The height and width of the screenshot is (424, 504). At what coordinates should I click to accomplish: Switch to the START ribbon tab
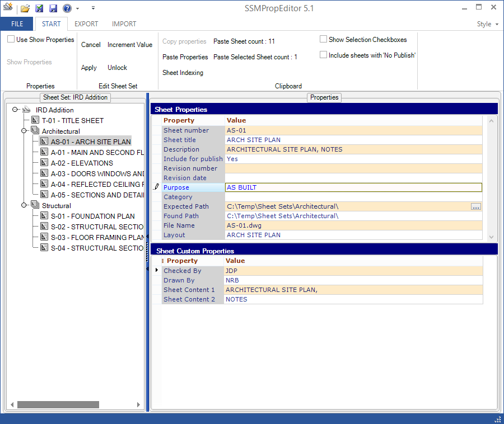click(51, 24)
